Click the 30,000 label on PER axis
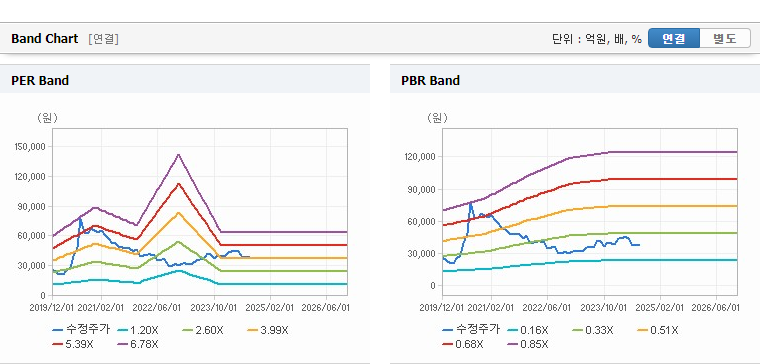Screen dimensions: 760x364 [x=33, y=266]
